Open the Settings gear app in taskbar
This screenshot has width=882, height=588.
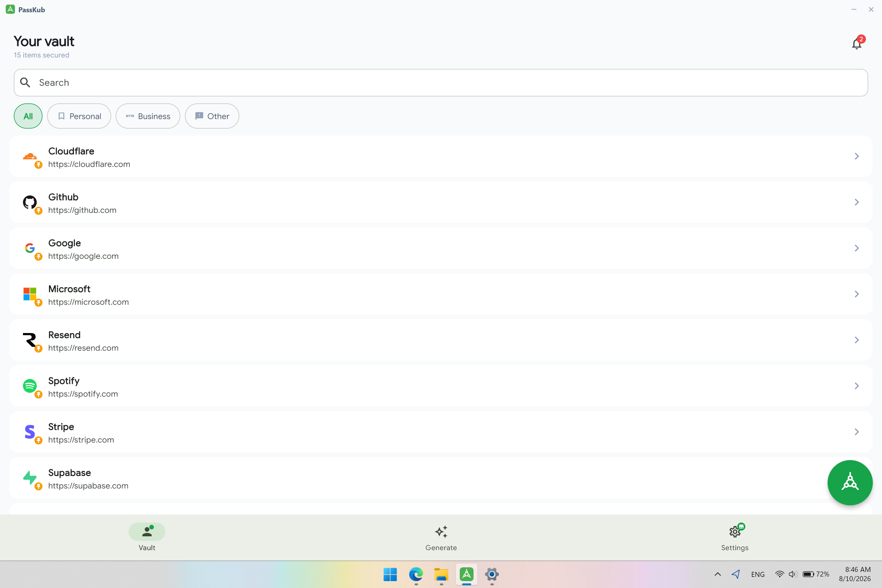[492, 574]
